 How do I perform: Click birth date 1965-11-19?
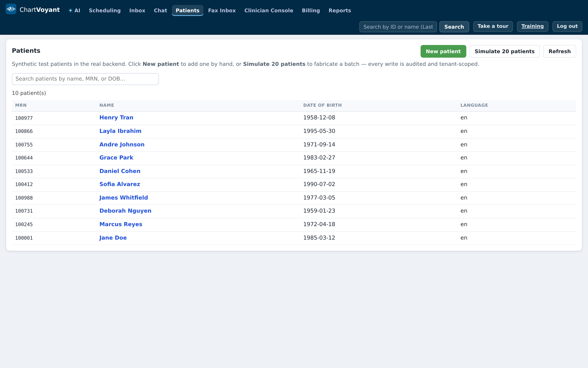pyautogui.click(x=319, y=171)
